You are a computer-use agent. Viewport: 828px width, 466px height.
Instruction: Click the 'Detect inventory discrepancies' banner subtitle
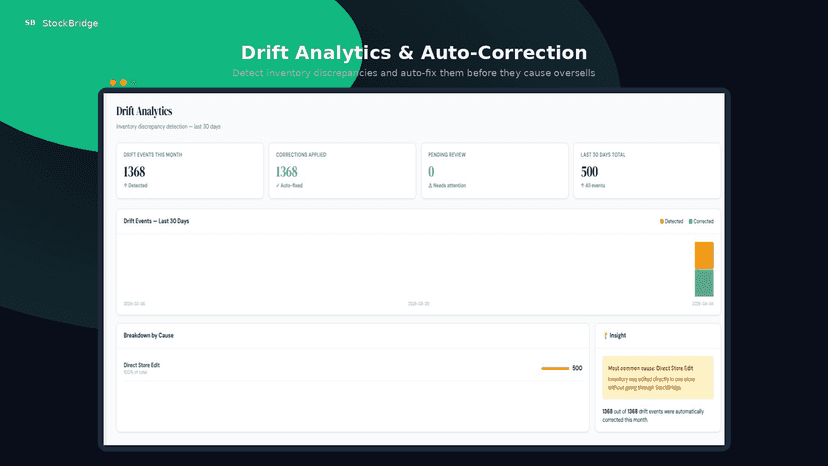coord(414,73)
